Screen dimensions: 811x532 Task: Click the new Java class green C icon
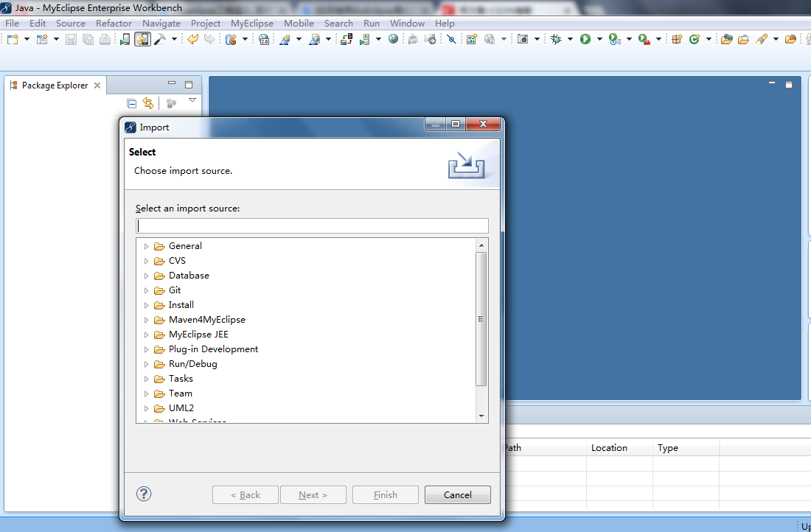click(x=694, y=39)
